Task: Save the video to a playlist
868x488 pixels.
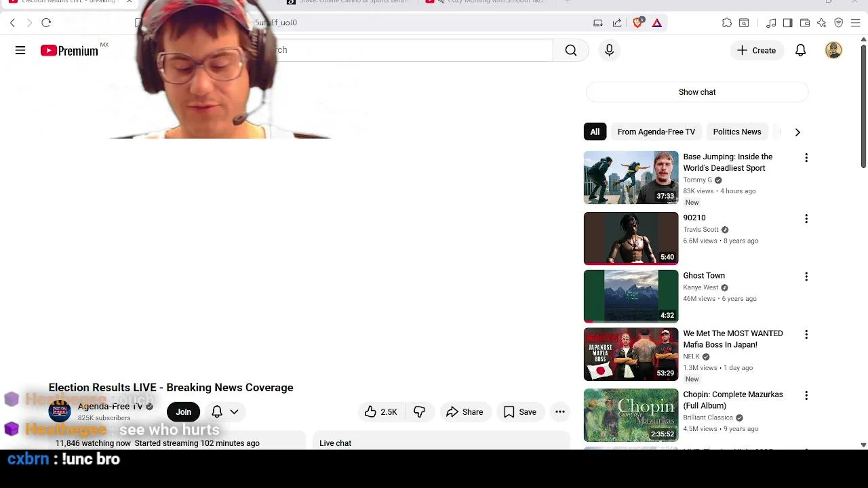Action: pos(520,412)
